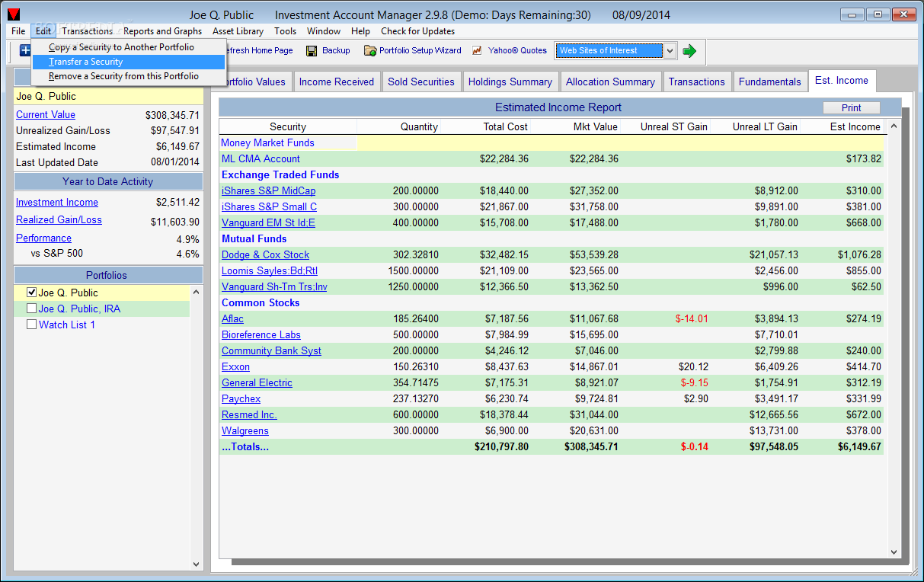Click the Portfolios list scroll down arrow

pyautogui.click(x=197, y=564)
